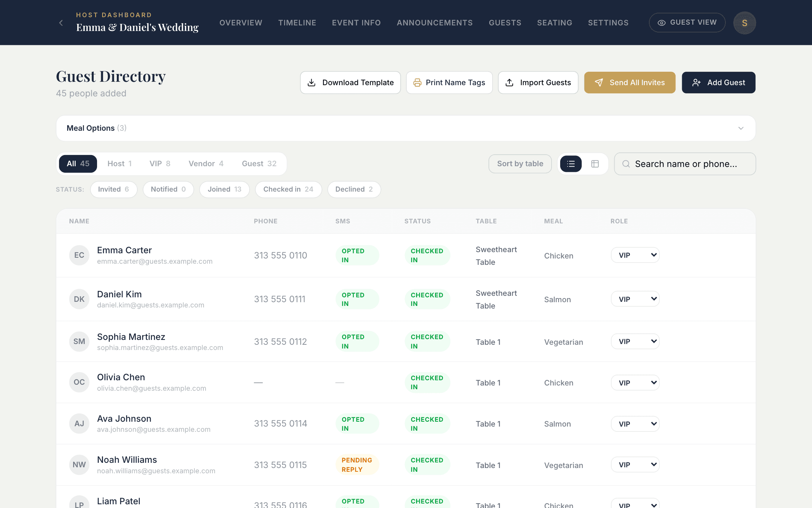Image resolution: width=812 pixels, height=508 pixels.
Task: Open Daniel Kim's role dropdown
Action: click(x=635, y=299)
